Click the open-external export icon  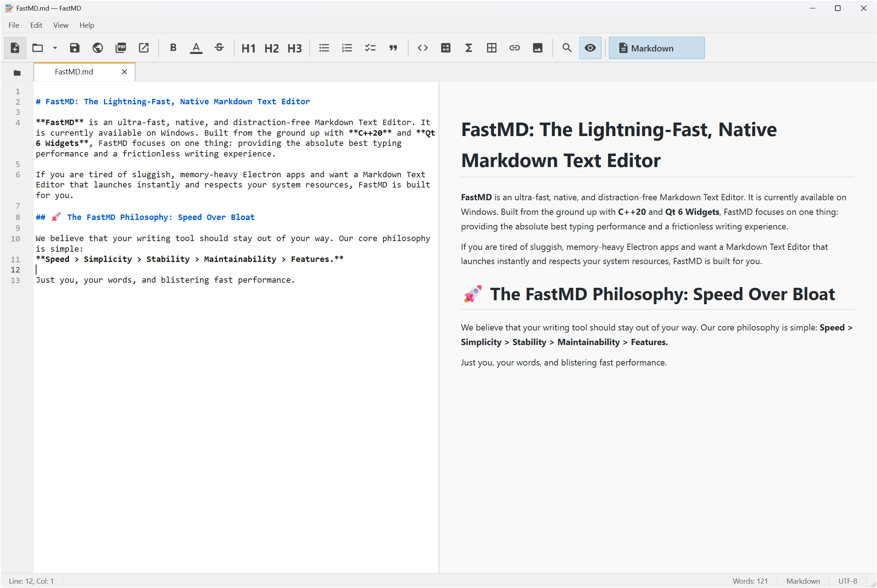[144, 48]
